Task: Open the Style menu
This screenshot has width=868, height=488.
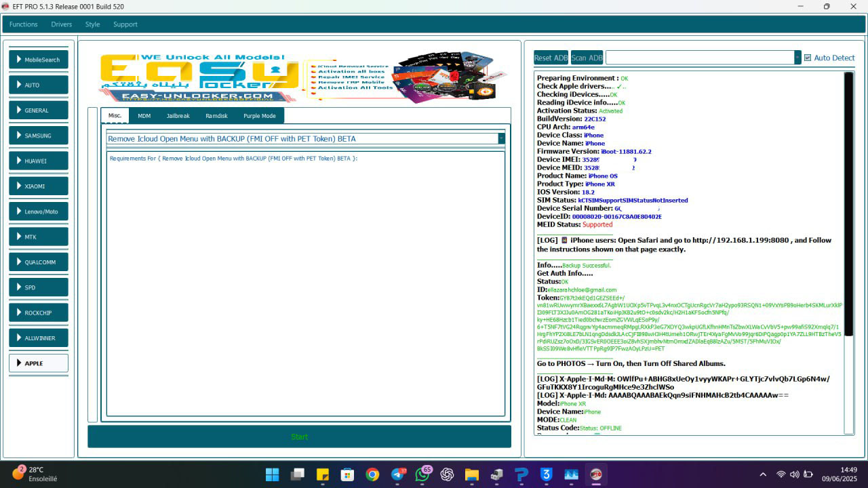Action: click(x=92, y=24)
